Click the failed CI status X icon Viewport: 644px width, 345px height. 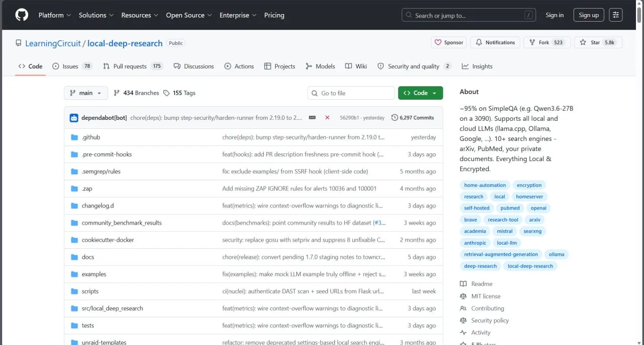click(x=327, y=117)
